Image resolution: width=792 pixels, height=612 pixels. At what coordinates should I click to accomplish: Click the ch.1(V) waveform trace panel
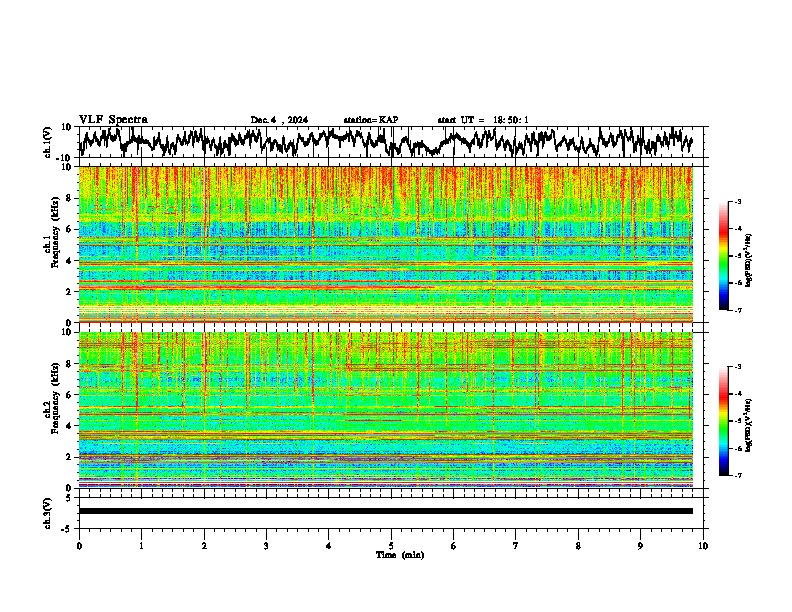point(393,142)
